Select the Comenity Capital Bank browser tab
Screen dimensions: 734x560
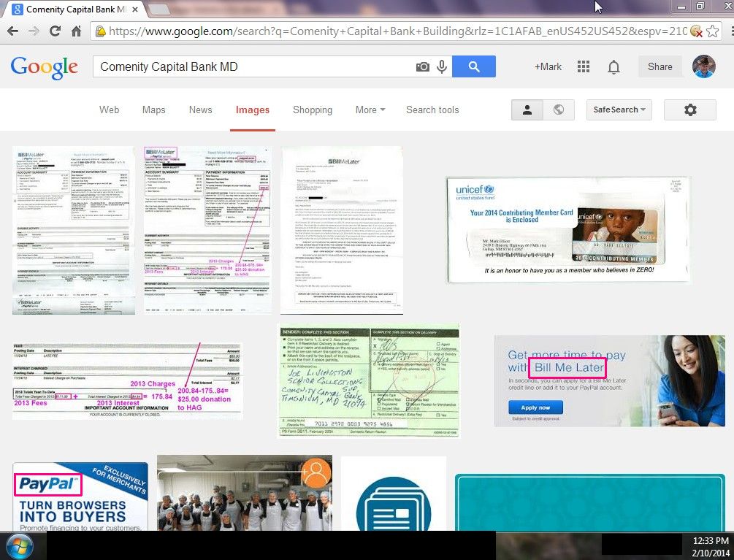[74, 9]
